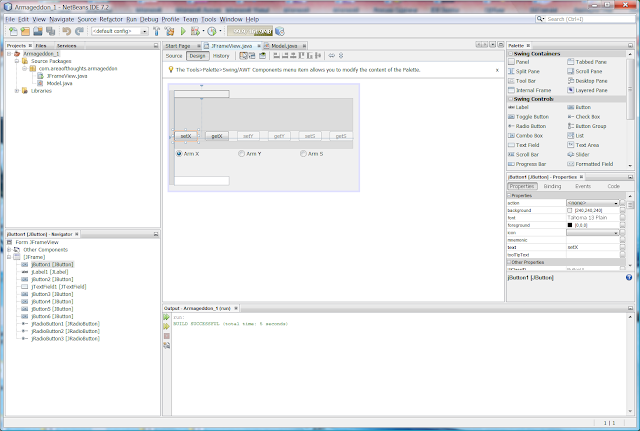This screenshot has height=431, width=640.
Task: Click the Connection Mode icon in designer toolbar
Action: pos(252,56)
